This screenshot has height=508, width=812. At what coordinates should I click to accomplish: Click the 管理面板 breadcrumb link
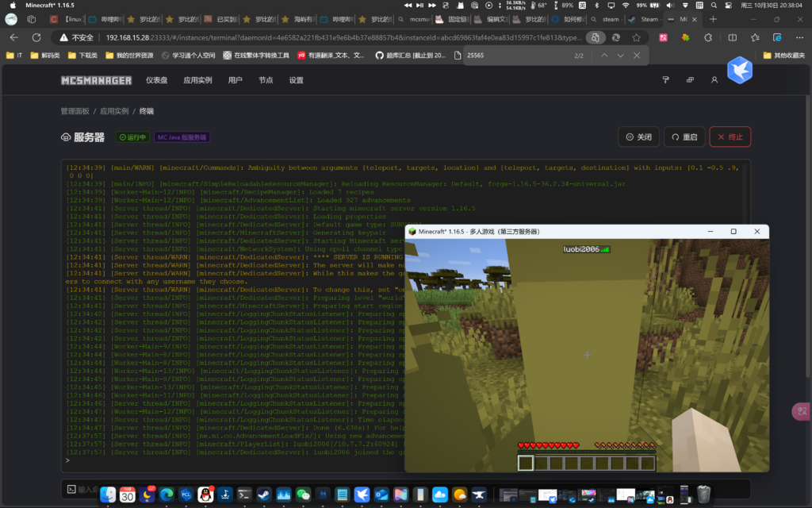pos(75,111)
